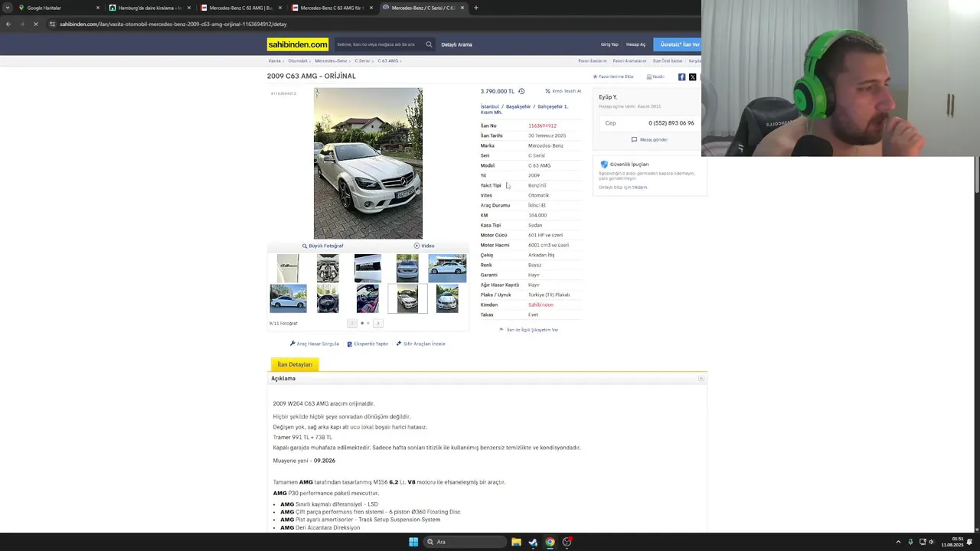Select side view thumbnail in bottom row

[288, 298]
